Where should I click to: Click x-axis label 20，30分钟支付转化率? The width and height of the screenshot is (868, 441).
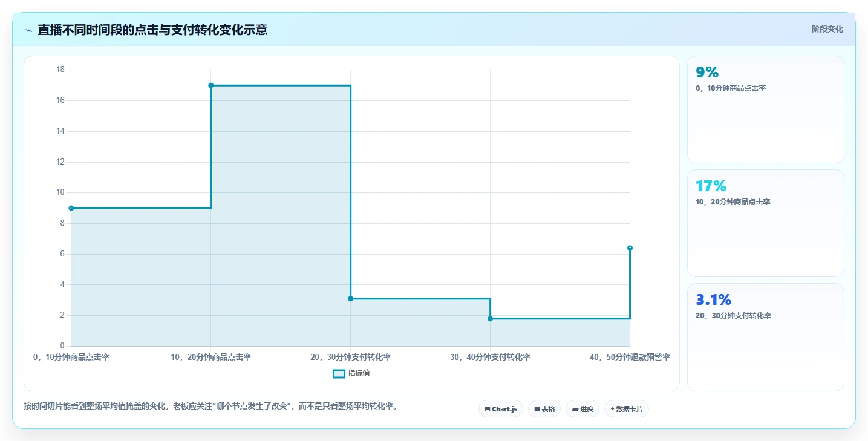351,358
